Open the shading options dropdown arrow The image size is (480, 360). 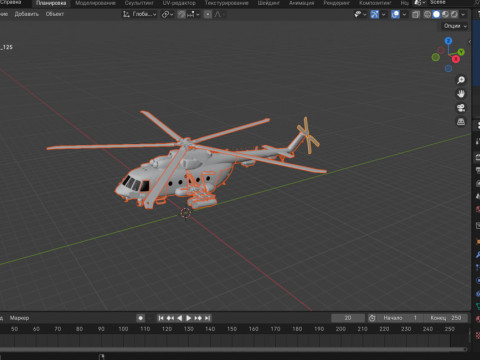[x=463, y=14]
